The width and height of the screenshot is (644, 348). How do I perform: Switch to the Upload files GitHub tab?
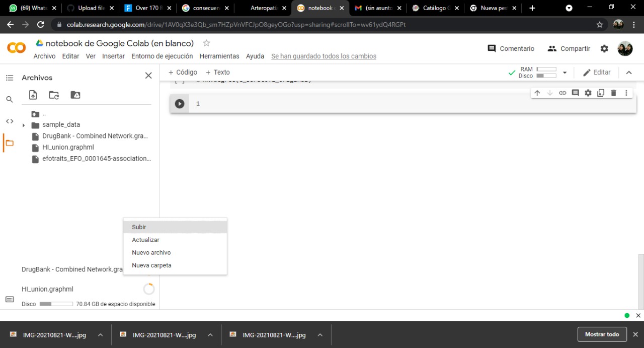(x=91, y=8)
